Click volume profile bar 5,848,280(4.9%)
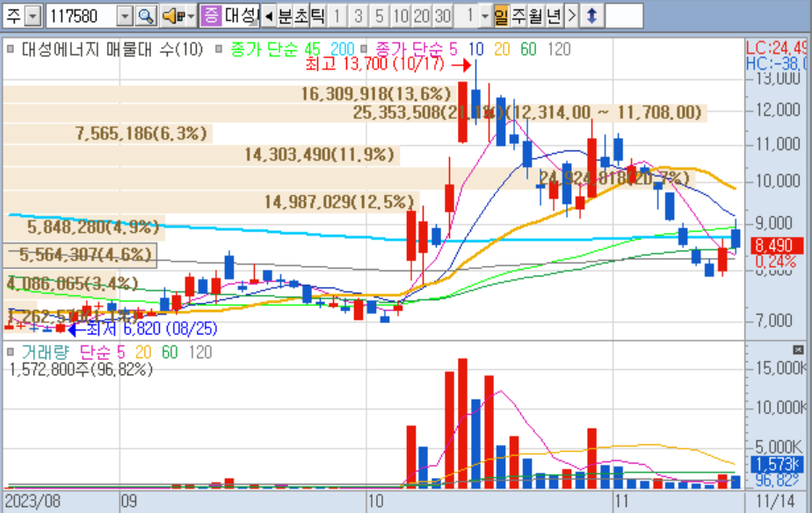This screenshot has height=513, width=812. point(83,228)
